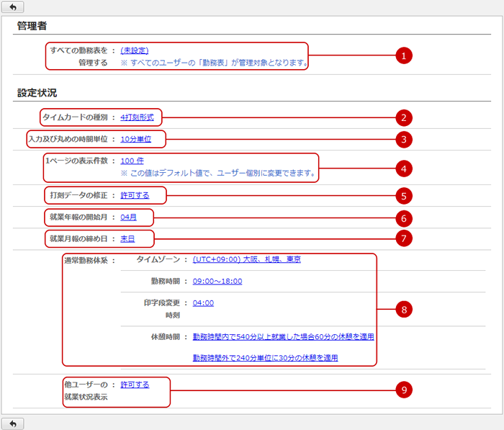
Task: Click the red number 8 callout marker
Action: coord(405,309)
